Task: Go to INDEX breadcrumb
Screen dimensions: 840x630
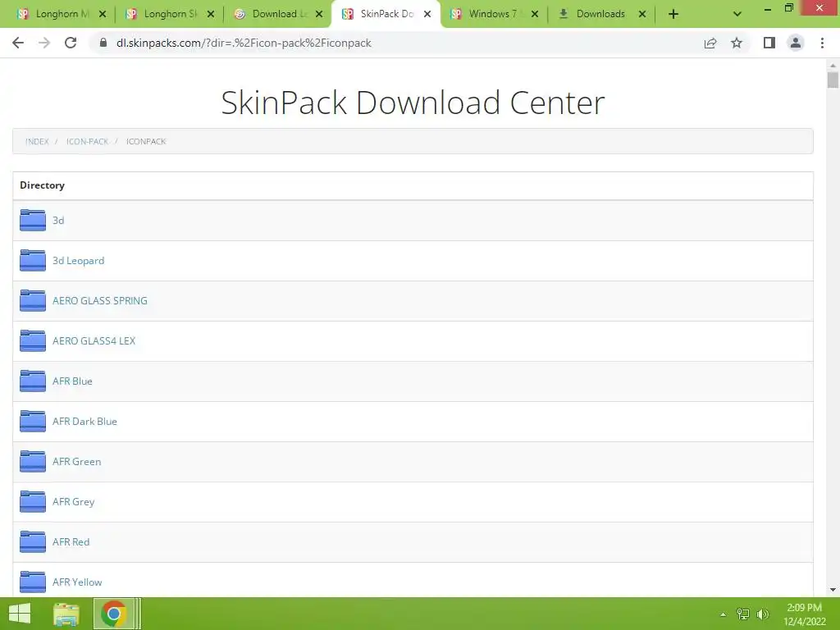Action: 37,141
